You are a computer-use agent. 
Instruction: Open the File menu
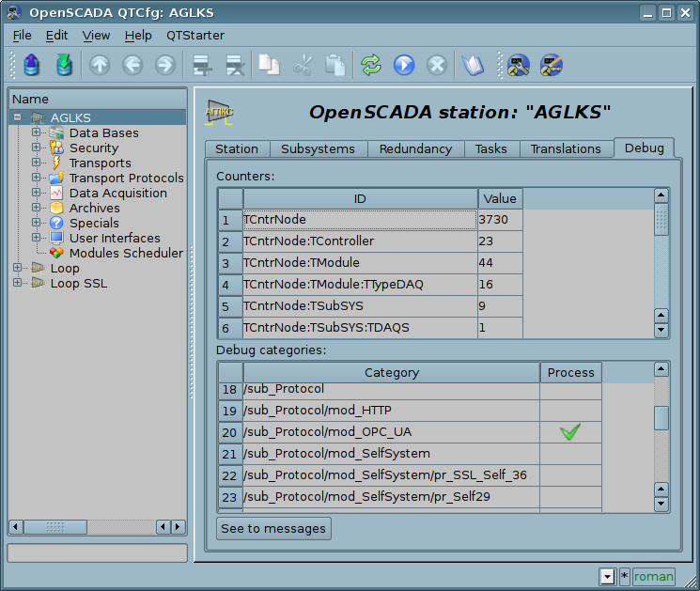[x=22, y=36]
